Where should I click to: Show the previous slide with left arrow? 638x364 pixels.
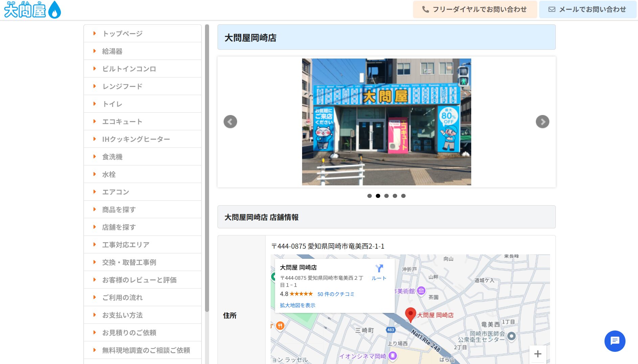click(230, 122)
